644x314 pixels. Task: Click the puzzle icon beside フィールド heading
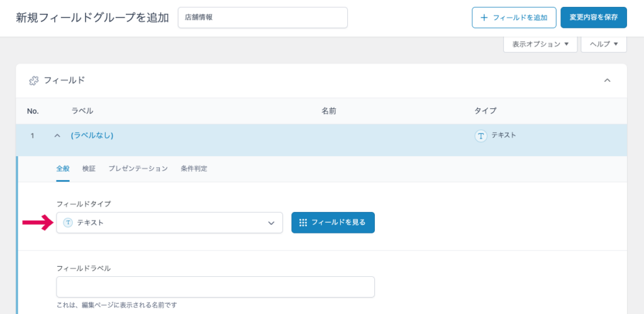[34, 81]
